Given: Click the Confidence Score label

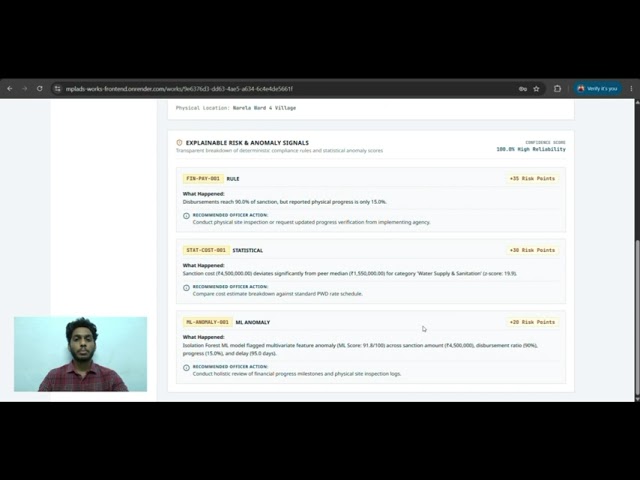Looking at the screenshot, I should (545, 142).
